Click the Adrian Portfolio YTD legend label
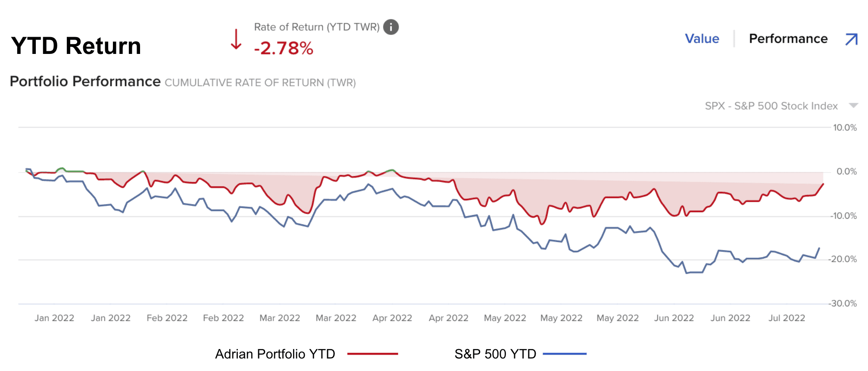Viewport: 868px width, 371px height. [x=275, y=354]
